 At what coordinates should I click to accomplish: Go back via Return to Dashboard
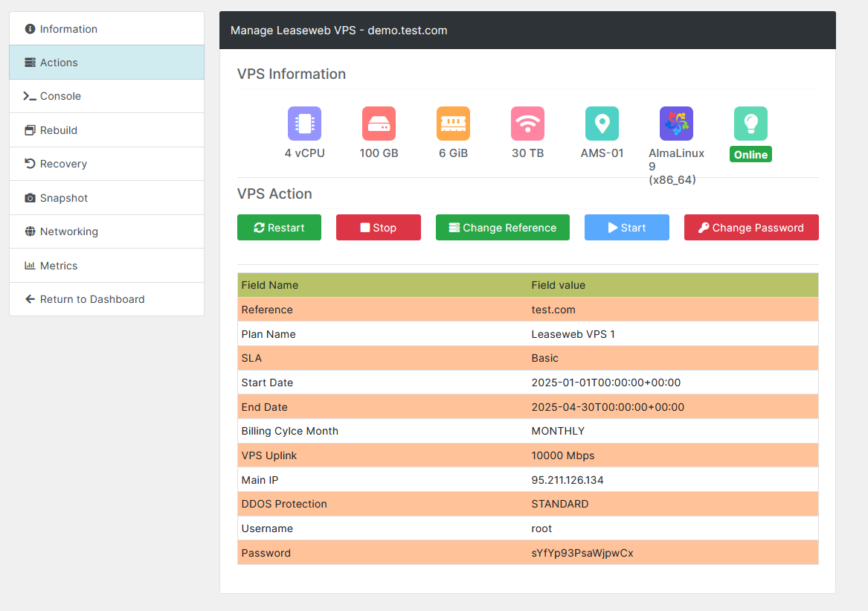coord(107,299)
